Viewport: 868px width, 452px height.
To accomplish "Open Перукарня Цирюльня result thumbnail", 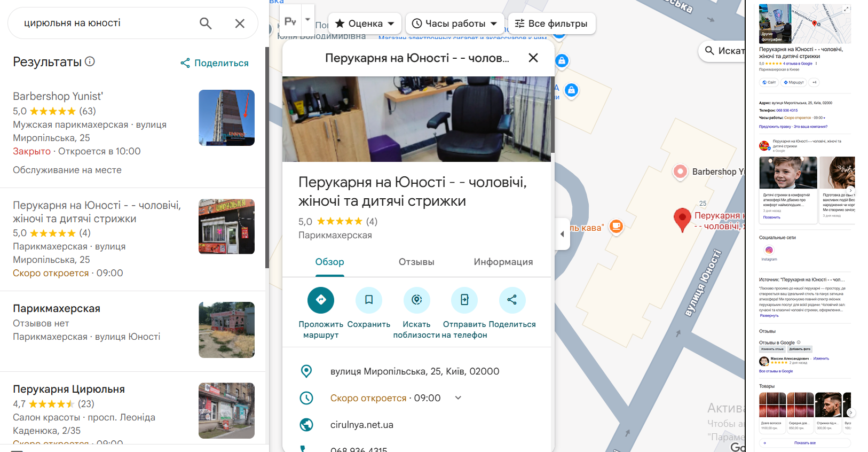I will point(226,410).
